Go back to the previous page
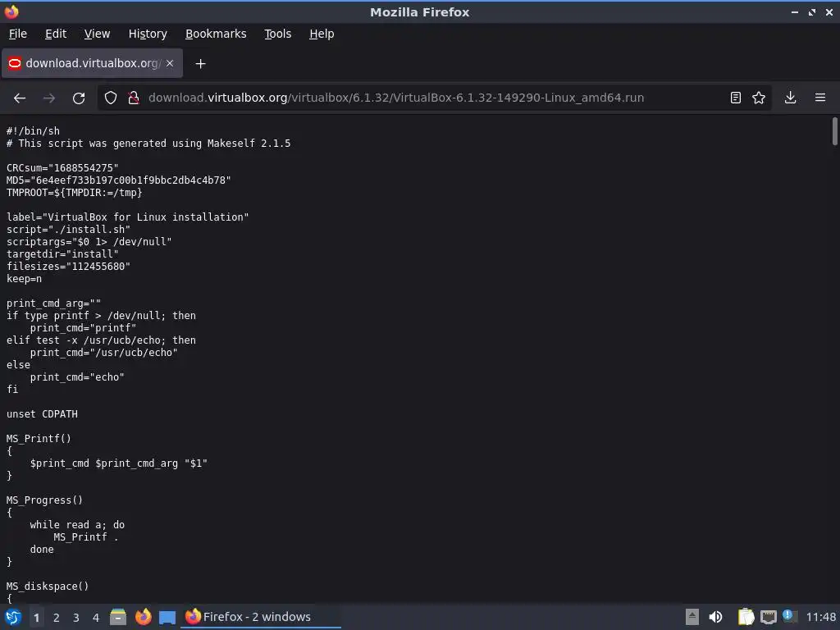Image resolution: width=840 pixels, height=630 pixels. pyautogui.click(x=20, y=98)
